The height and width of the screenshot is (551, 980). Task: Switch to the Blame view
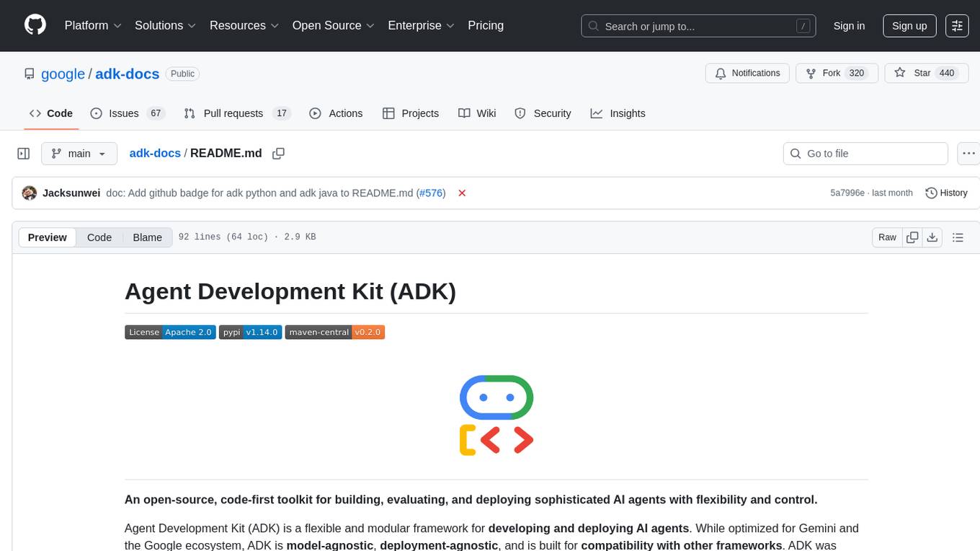(x=148, y=237)
